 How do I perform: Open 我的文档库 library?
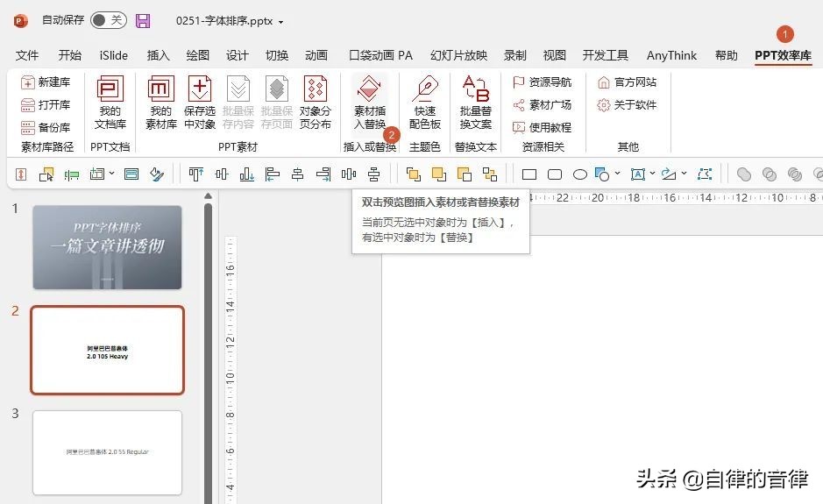tap(110, 103)
